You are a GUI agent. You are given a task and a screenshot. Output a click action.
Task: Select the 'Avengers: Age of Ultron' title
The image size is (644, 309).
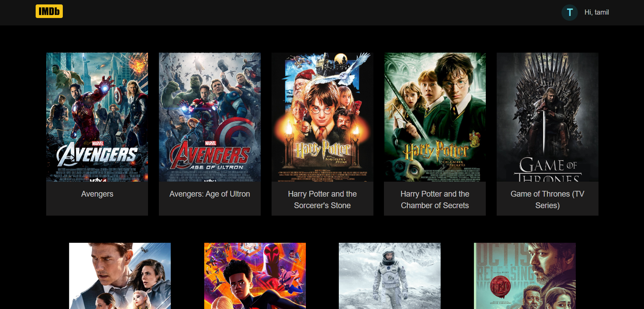tap(210, 194)
